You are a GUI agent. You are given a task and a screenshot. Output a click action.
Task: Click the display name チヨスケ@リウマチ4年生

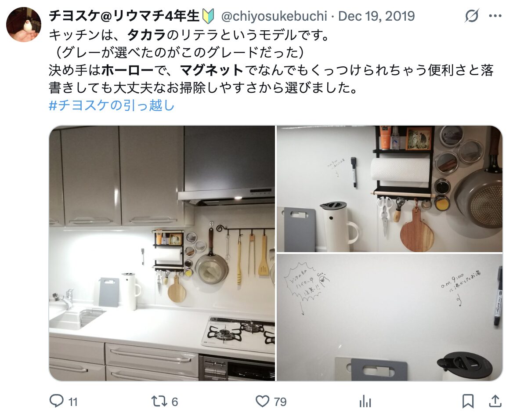(x=124, y=16)
